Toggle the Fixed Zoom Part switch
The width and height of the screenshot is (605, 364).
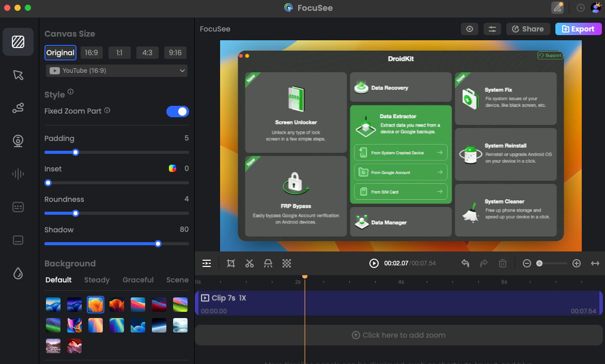(x=178, y=112)
